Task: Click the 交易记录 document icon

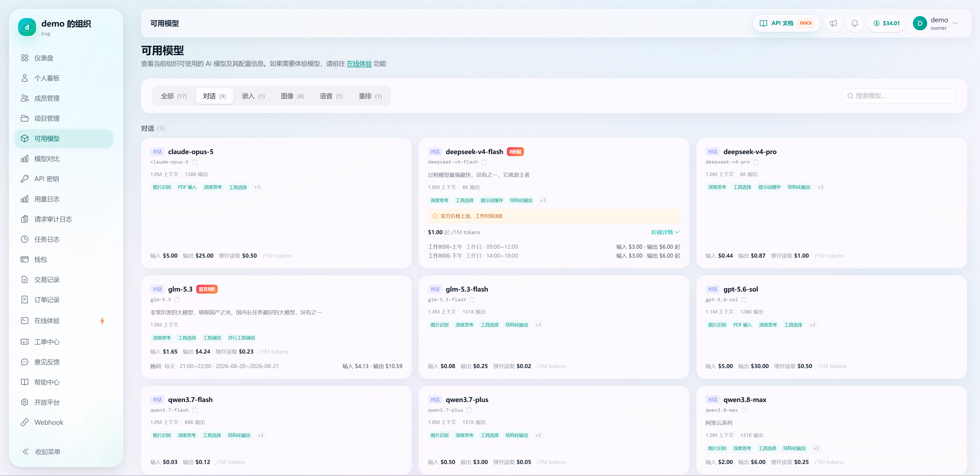Action: 25,279
